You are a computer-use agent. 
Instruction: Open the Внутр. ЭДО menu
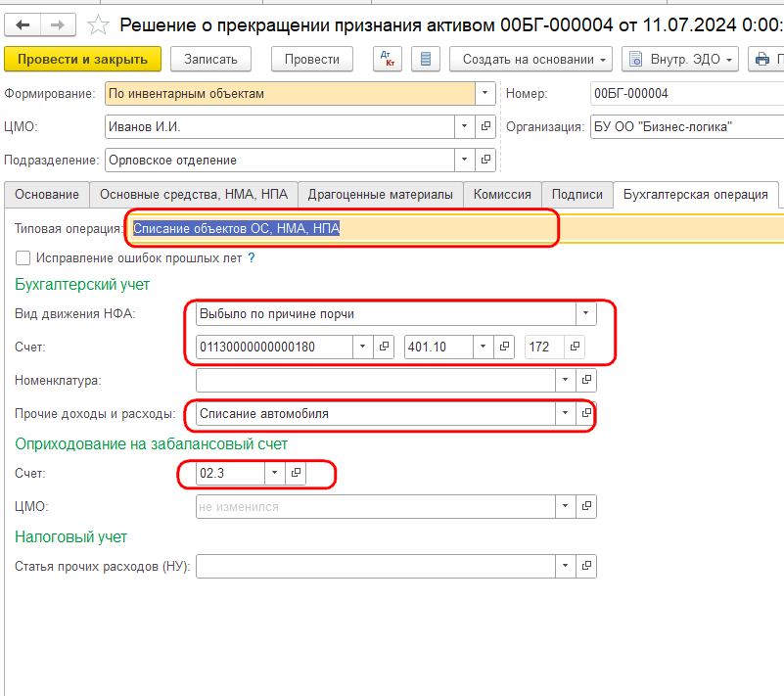coord(680,59)
